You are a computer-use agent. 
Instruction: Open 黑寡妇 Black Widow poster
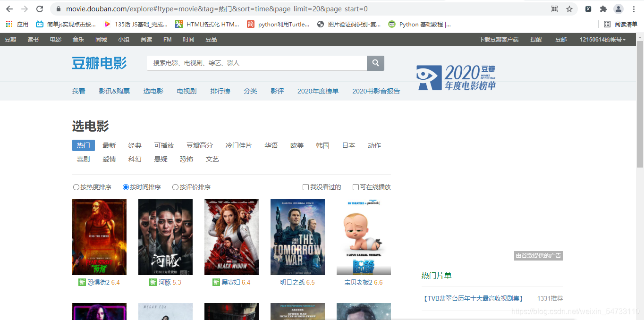tap(231, 237)
